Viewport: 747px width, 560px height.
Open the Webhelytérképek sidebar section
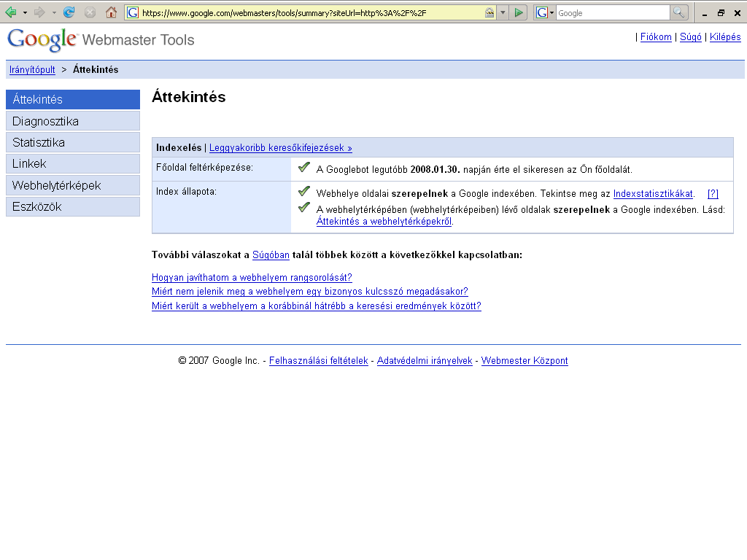[x=73, y=185]
